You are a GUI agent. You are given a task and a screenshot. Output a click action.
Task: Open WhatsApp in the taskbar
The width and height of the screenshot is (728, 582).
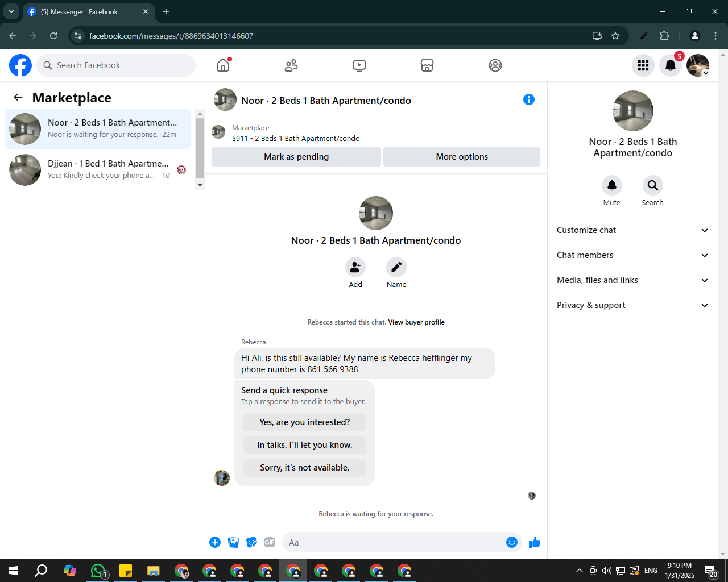[x=98, y=571]
